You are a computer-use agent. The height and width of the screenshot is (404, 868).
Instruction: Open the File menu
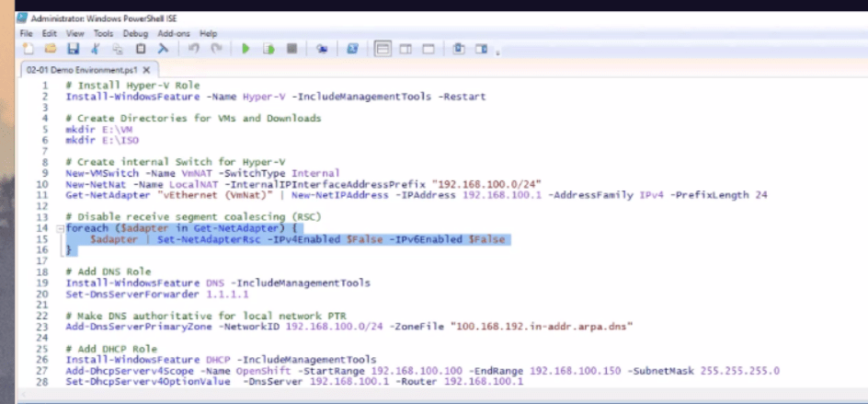pyautogui.click(x=27, y=33)
